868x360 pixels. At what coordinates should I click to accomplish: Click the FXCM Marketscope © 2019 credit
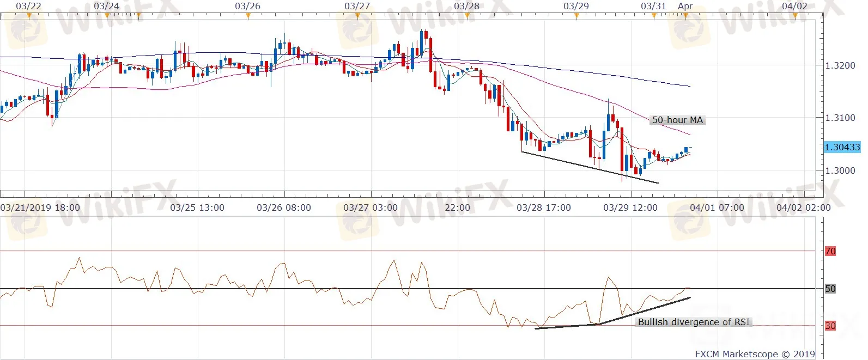click(x=755, y=354)
